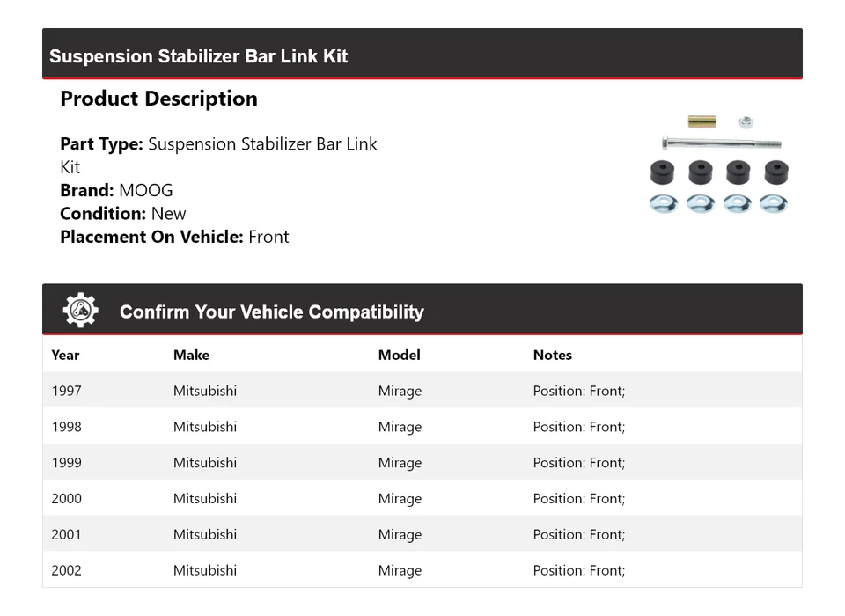Click the rightmost black rubber bushing
The width and height of the screenshot is (845, 616).
(775, 172)
